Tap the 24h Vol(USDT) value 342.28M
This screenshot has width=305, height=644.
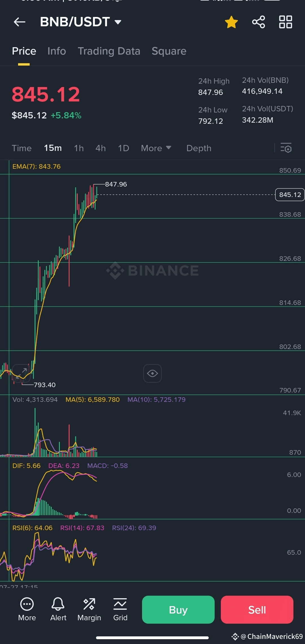[x=258, y=120]
